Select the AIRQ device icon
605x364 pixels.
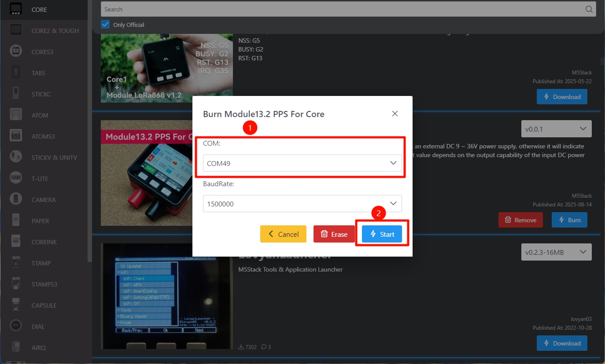16,347
